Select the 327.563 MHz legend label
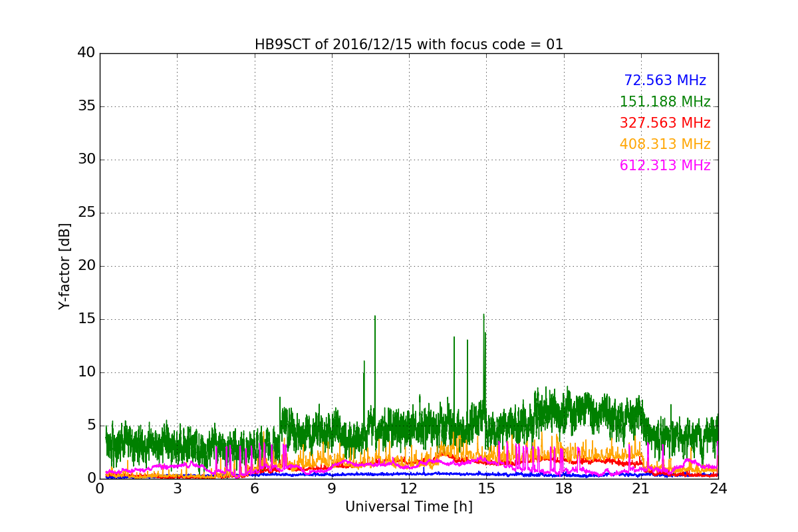The width and height of the screenshot is (798, 532). tap(665, 123)
